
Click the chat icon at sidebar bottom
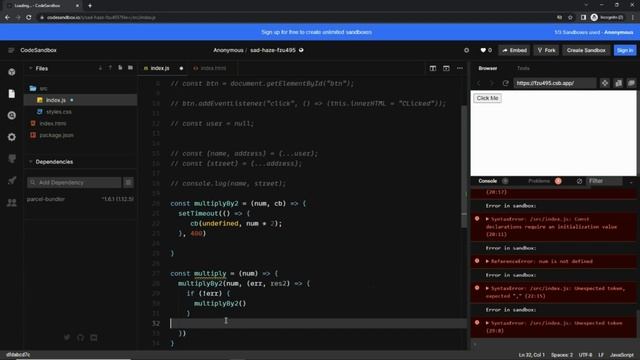(x=94, y=338)
